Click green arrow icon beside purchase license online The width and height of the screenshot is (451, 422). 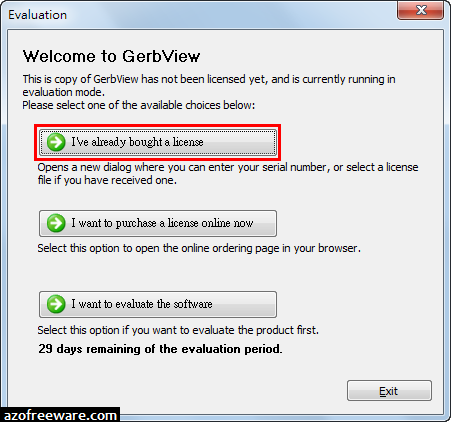click(56, 223)
